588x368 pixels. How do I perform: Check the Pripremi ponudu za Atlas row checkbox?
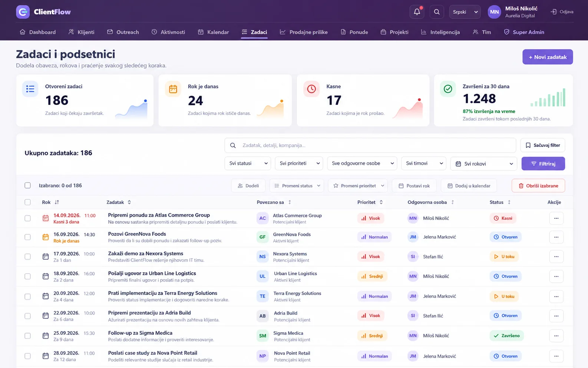(x=27, y=218)
